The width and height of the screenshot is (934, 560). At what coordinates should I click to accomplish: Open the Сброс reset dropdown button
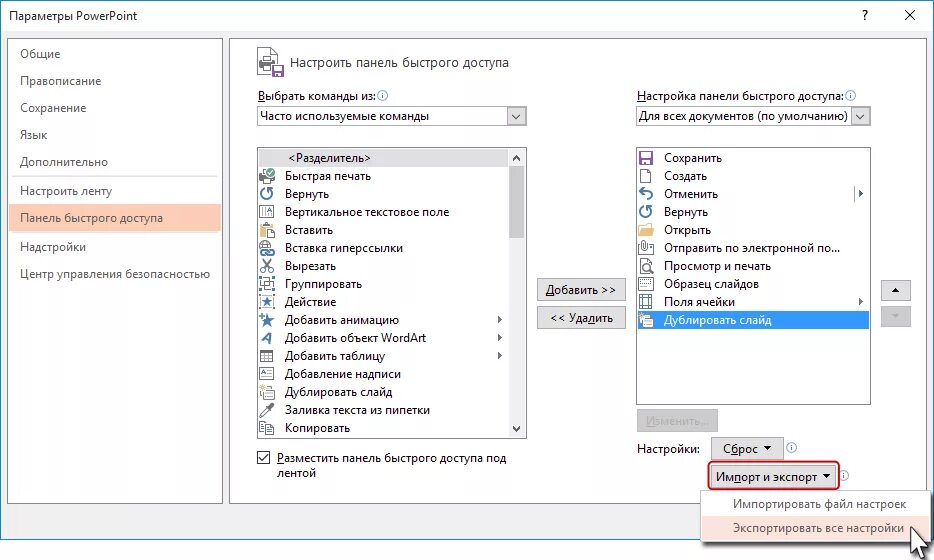coord(747,449)
